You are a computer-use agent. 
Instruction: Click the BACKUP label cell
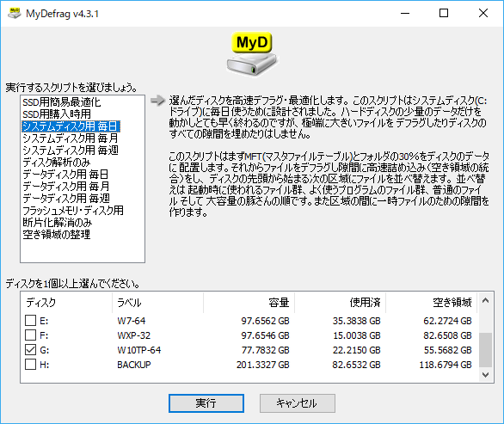(x=133, y=365)
